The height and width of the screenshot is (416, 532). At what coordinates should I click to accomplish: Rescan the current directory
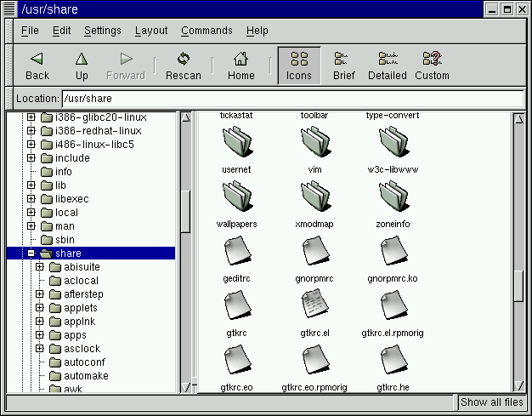pos(184,66)
